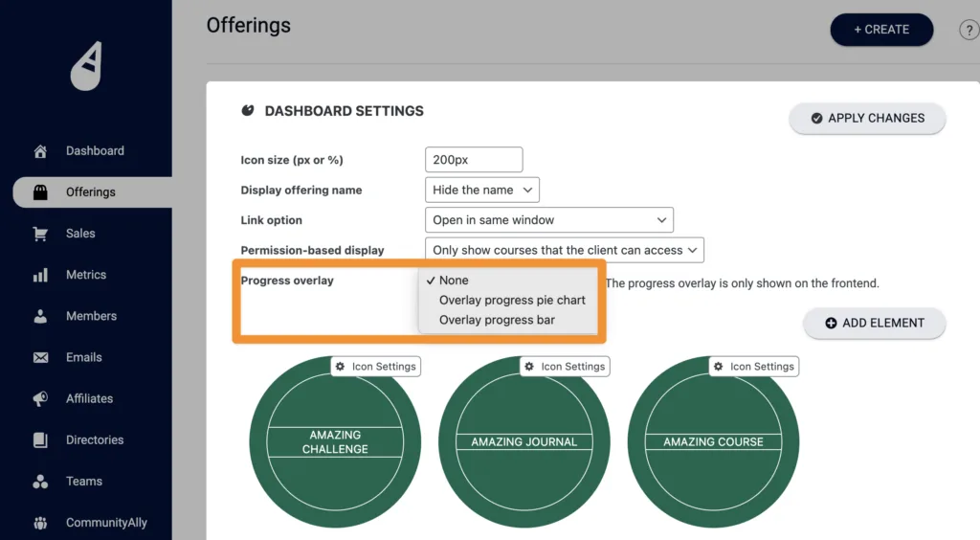The height and width of the screenshot is (540, 980).
Task: Choose Overlay progress bar option
Action: [497, 320]
